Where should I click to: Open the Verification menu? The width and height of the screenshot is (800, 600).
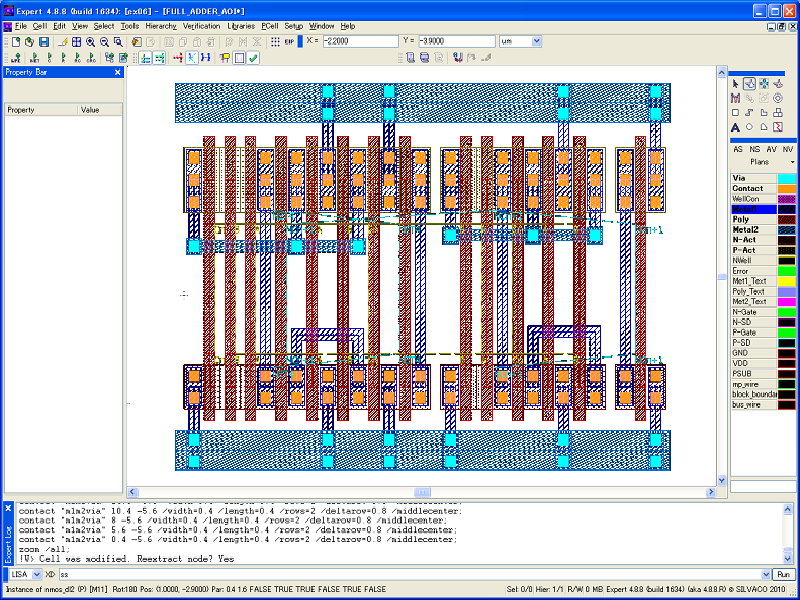pos(201,25)
